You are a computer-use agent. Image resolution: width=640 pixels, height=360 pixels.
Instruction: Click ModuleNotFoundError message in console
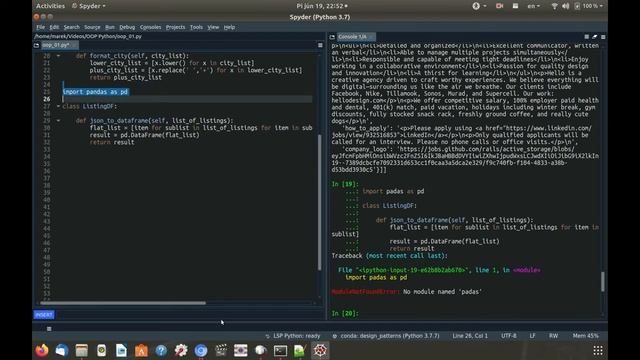click(x=407, y=292)
